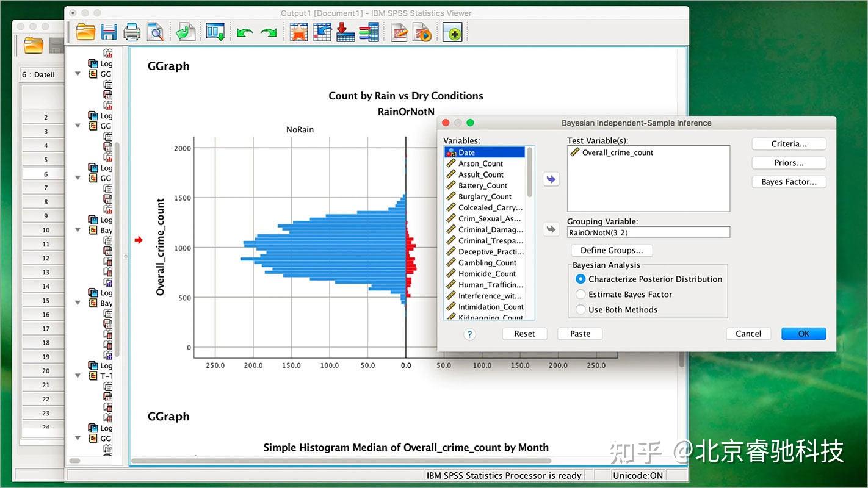Screen dimensions: 868x488
Task: Select the Date variable in the Variables list
Action: tap(468, 152)
